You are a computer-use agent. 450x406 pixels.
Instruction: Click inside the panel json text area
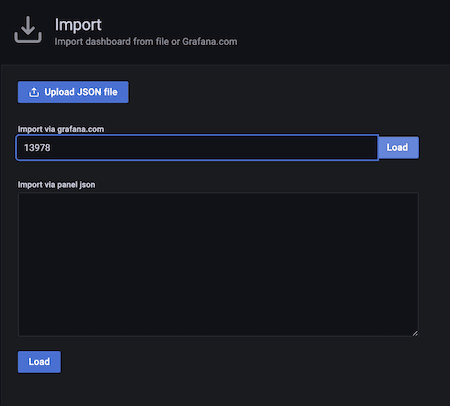[x=218, y=264]
